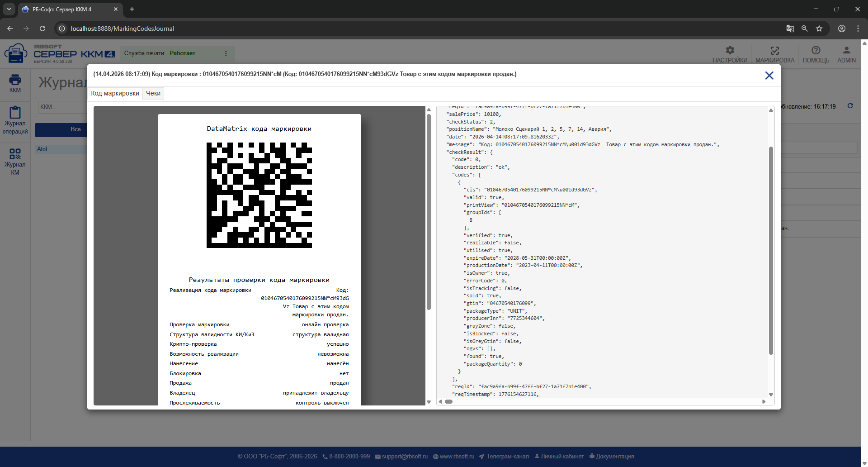This screenshot has width=868, height=467.
Task: Click the "expireDate" JSON line
Action: pyautogui.click(x=517, y=258)
